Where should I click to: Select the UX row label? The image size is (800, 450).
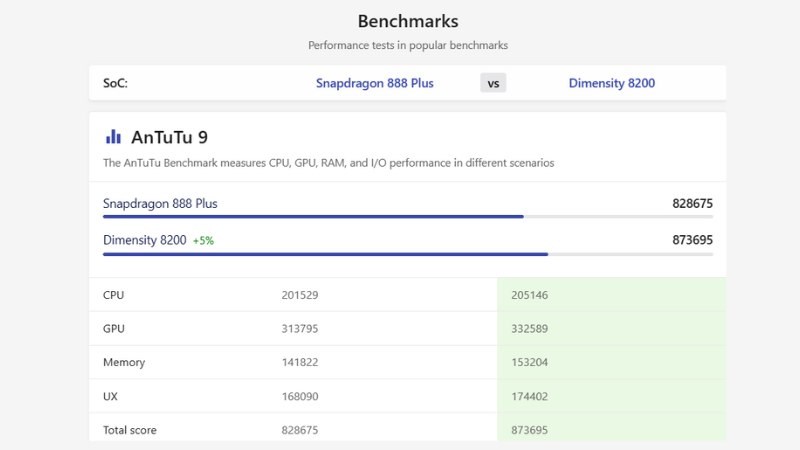110,397
